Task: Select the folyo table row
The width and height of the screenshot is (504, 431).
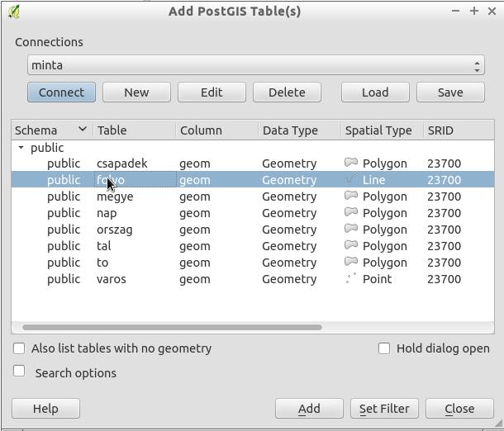Action: click(253, 180)
